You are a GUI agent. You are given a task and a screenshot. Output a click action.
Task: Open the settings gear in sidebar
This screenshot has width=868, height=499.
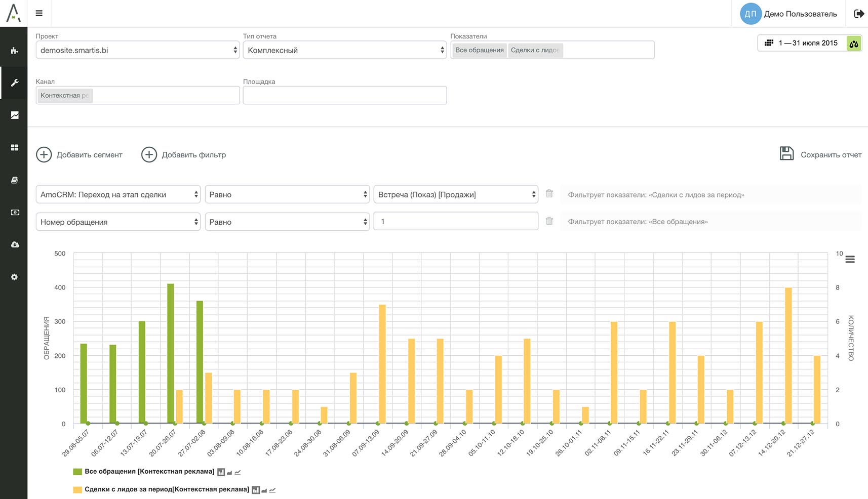(14, 277)
